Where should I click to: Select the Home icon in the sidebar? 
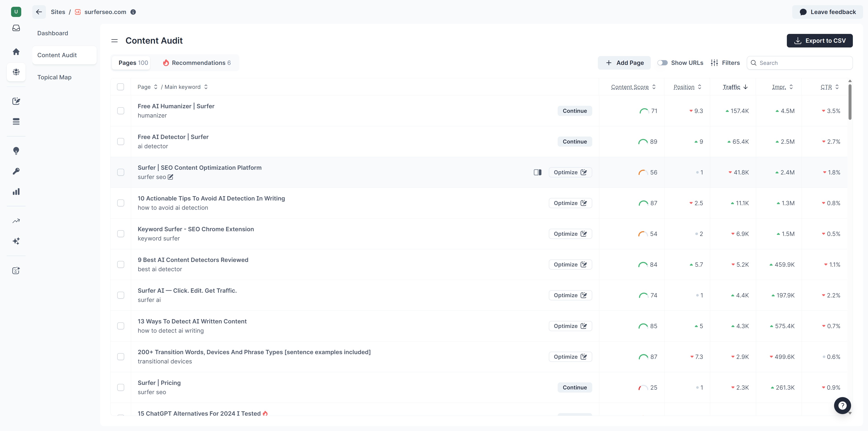pyautogui.click(x=16, y=52)
